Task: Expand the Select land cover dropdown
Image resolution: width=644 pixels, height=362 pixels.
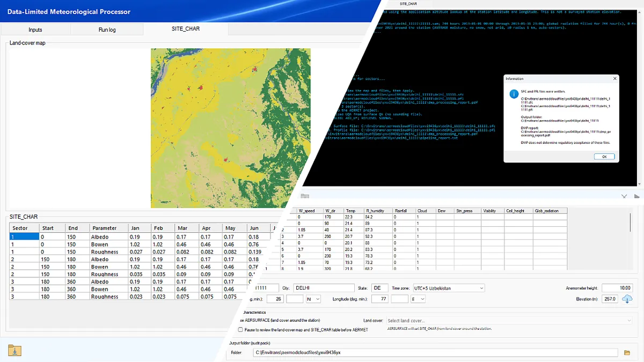Action: (509, 321)
